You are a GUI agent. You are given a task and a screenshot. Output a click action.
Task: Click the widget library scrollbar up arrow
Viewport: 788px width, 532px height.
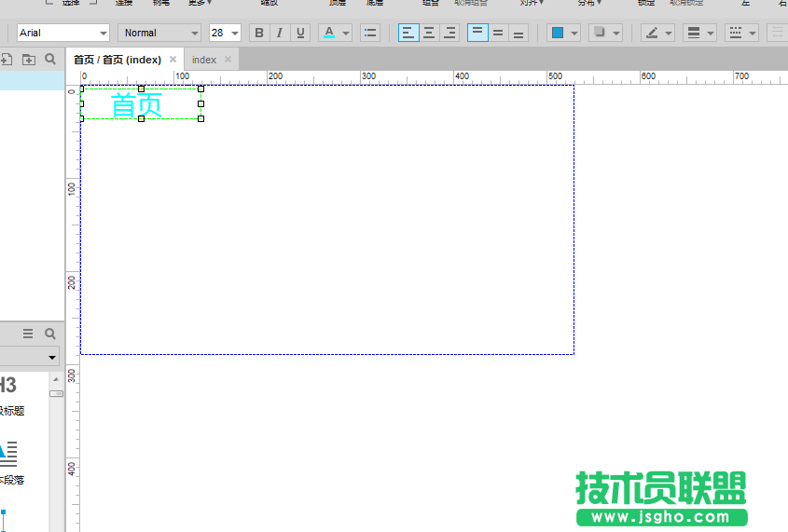tap(56, 379)
